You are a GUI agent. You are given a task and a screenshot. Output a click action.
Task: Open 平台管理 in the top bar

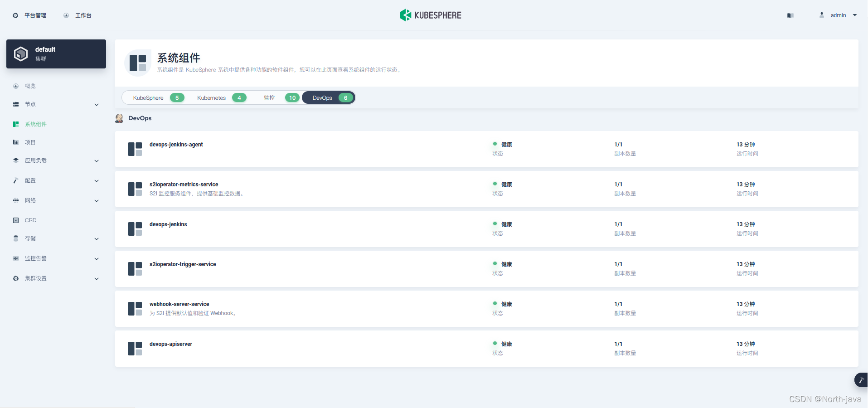(x=35, y=15)
